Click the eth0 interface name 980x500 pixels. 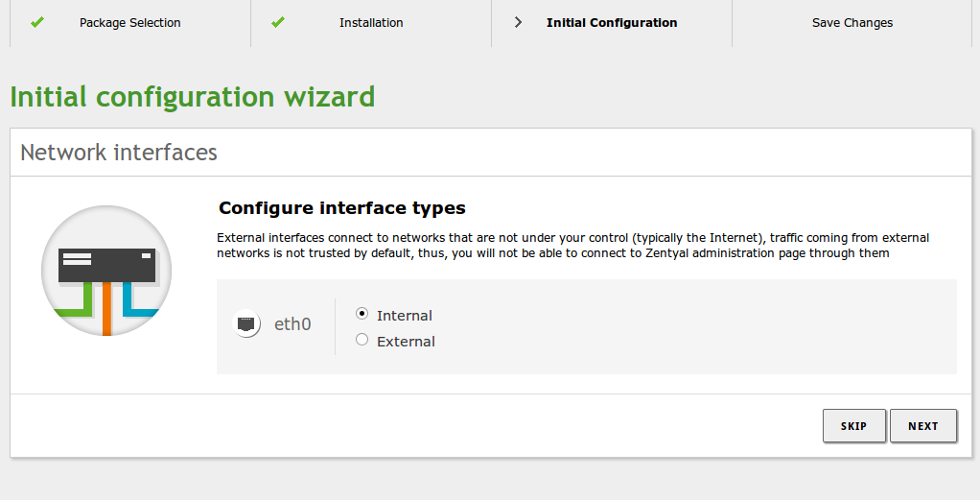(x=292, y=324)
